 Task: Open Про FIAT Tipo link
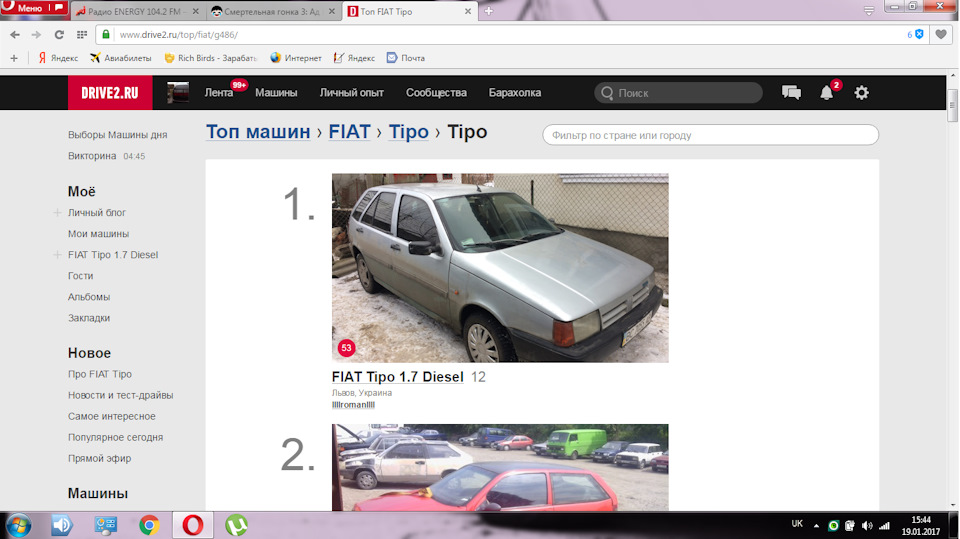(100, 374)
